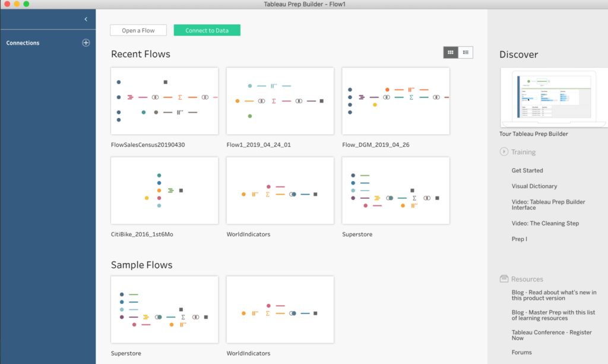Viewport: 608px width, 364px height.
Task: Click the Resources section icon
Action: (503, 278)
